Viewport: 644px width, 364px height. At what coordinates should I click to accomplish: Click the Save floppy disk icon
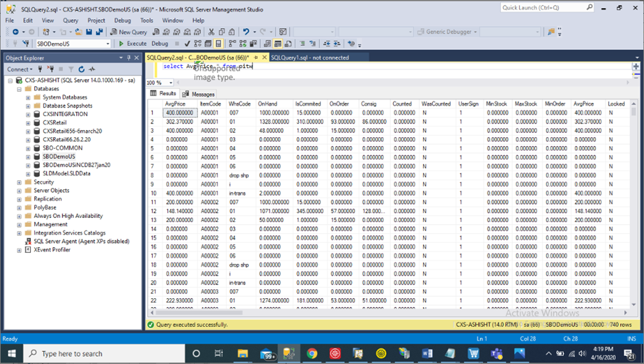88,32
